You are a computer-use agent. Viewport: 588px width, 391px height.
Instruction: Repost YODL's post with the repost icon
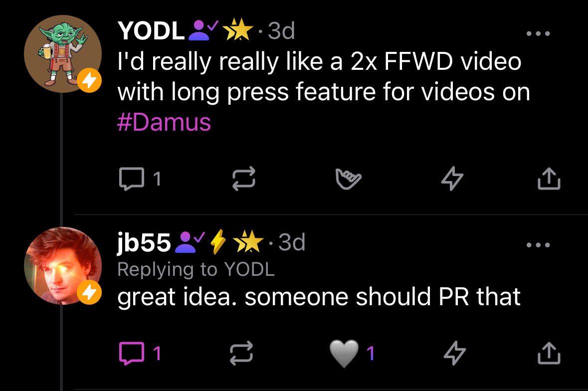(x=244, y=179)
